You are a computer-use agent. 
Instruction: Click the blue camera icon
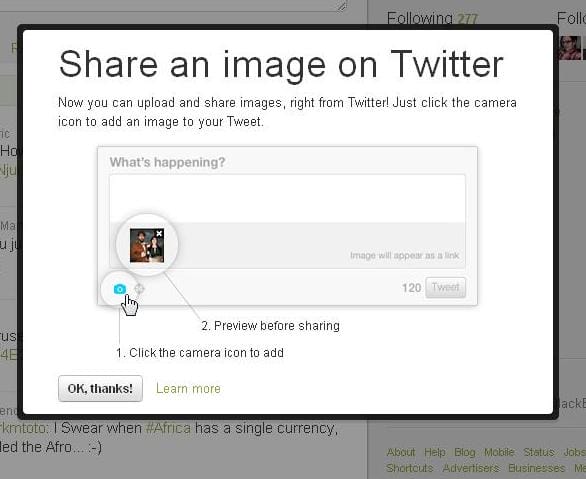(x=120, y=289)
